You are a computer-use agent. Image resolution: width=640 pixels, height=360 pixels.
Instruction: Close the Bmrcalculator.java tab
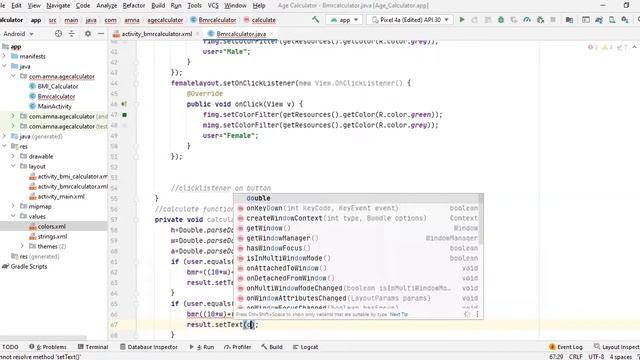pos(272,34)
